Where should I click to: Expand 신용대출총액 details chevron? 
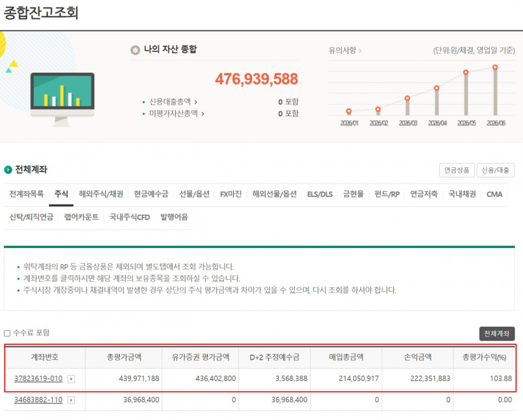click(196, 102)
